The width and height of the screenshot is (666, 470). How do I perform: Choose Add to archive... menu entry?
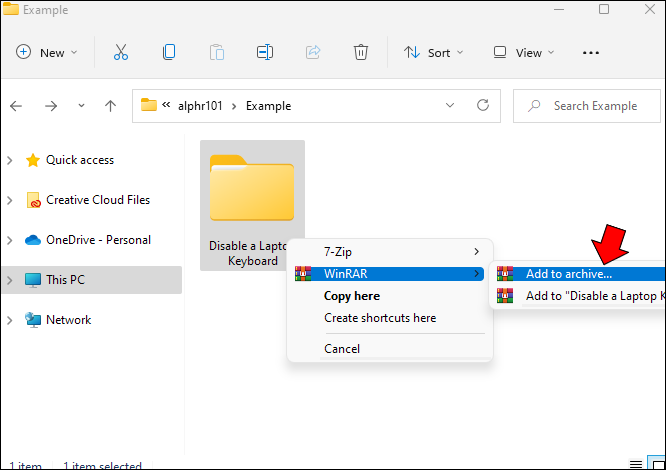coord(568,273)
